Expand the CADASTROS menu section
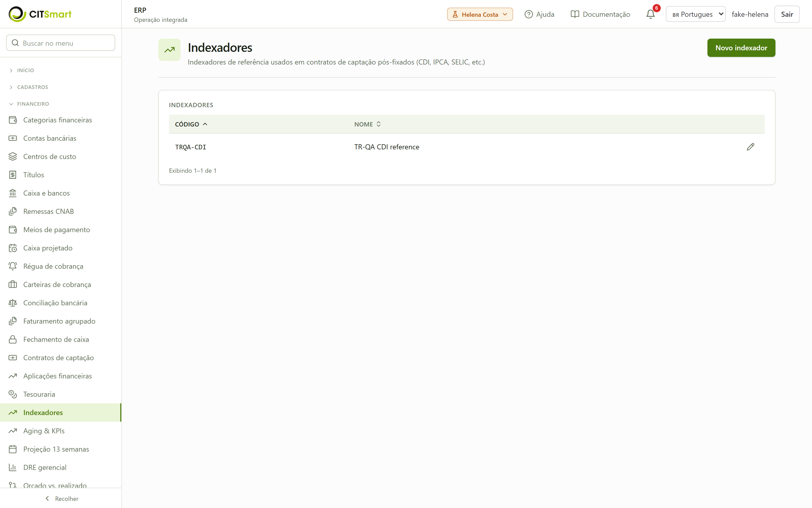 point(29,87)
